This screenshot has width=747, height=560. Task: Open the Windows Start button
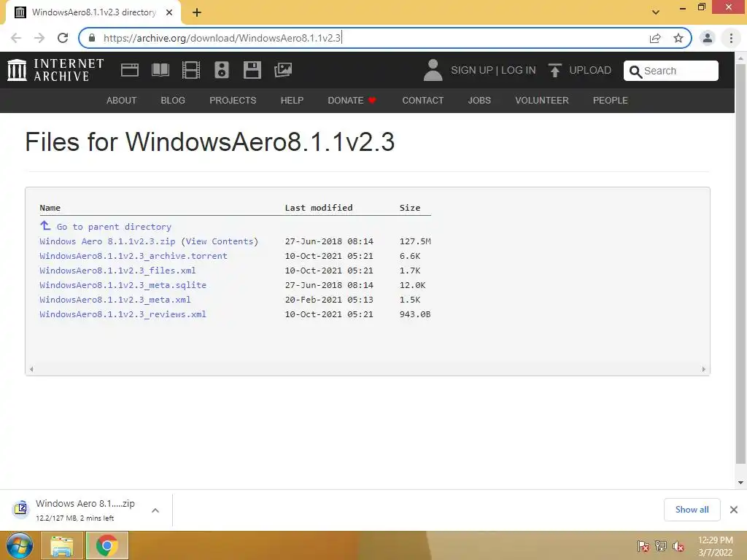point(20,545)
